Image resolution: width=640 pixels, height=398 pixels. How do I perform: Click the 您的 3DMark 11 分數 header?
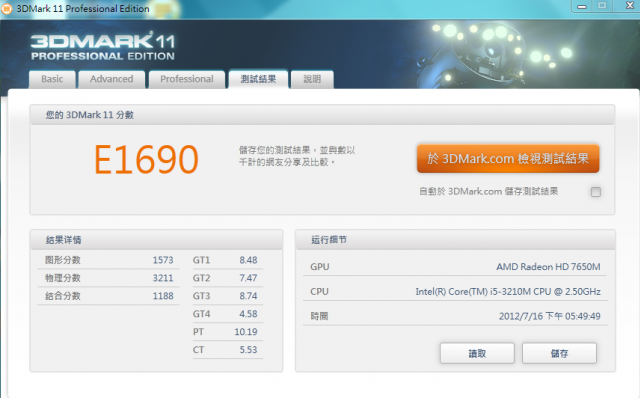(x=322, y=115)
